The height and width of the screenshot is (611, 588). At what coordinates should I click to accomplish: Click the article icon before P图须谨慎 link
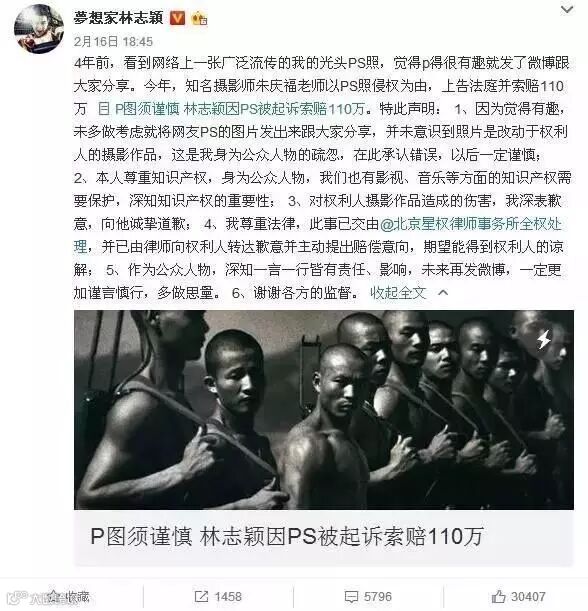click(103, 109)
